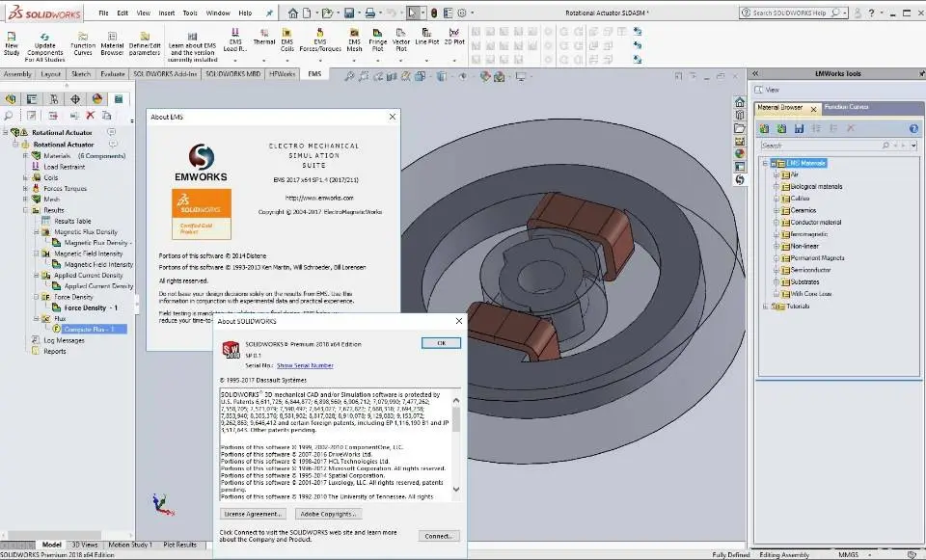Image resolution: width=926 pixels, height=560 pixels.
Task: Click save icon in Material Browser toolbar
Action: (x=799, y=128)
